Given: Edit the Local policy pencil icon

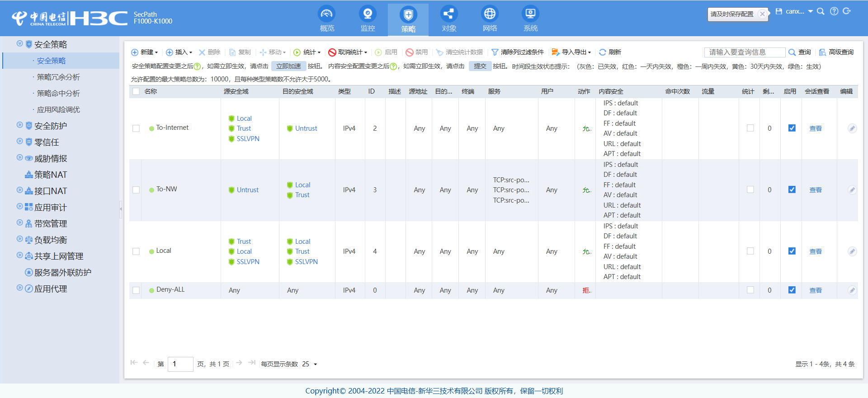Looking at the screenshot, I should [852, 251].
